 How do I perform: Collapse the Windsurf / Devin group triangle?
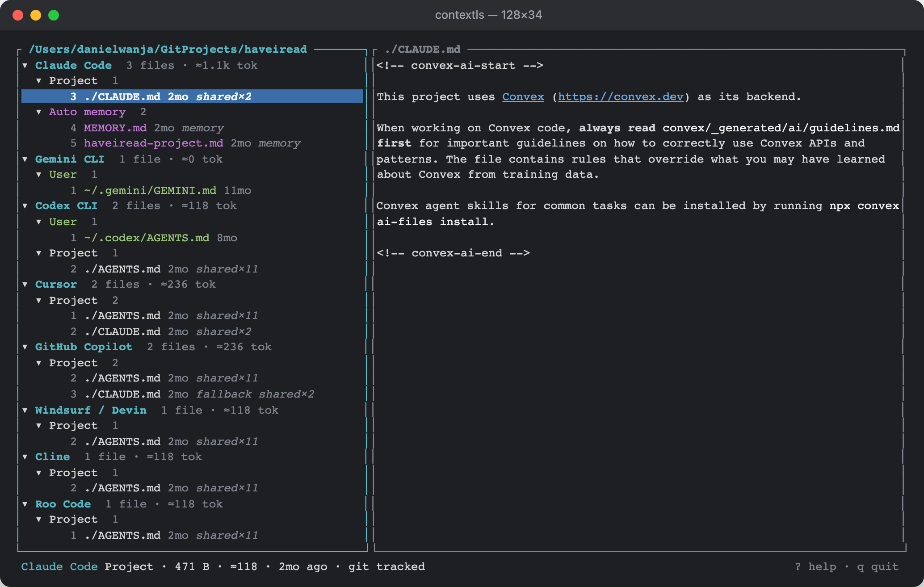click(25, 411)
